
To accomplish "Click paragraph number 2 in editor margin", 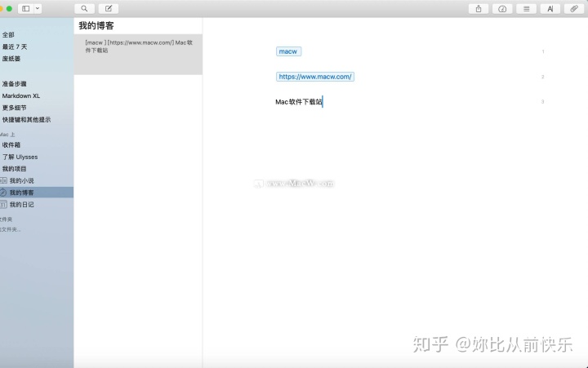I will pos(542,77).
